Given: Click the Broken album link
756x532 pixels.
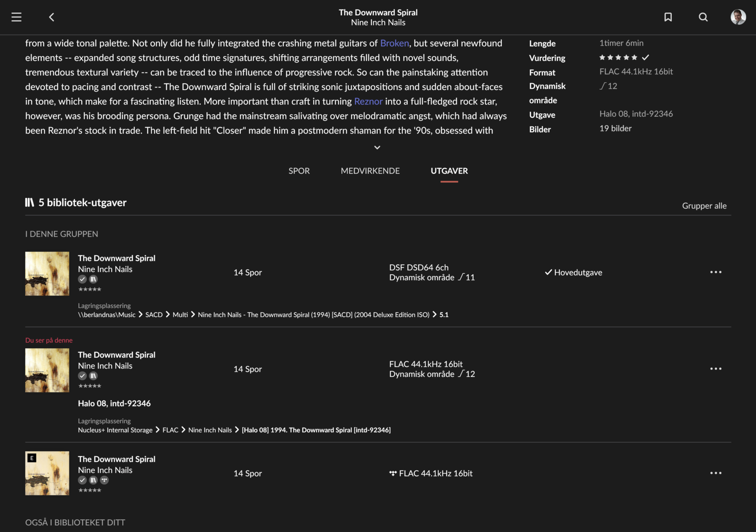Looking at the screenshot, I should [x=394, y=43].
